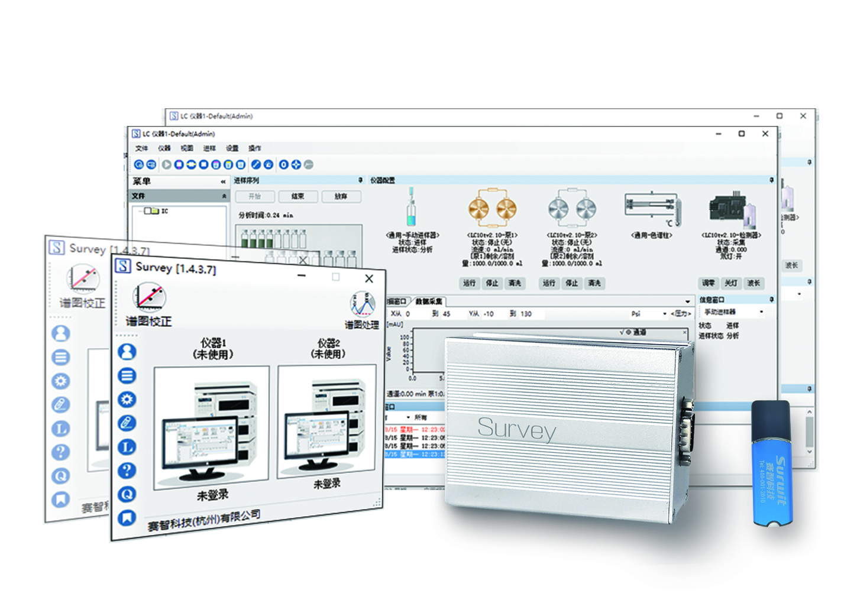
Task: Open the Psi unit dropdown
Action: pos(665,314)
